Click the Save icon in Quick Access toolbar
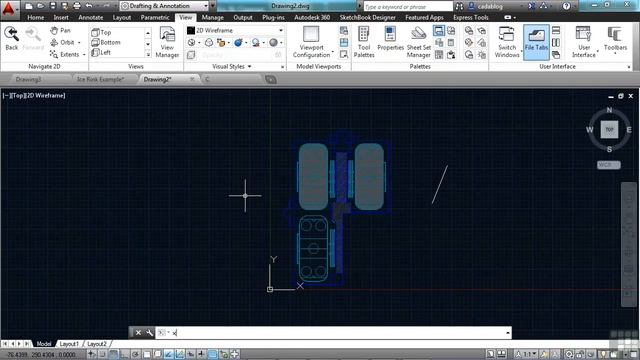 (53, 6)
